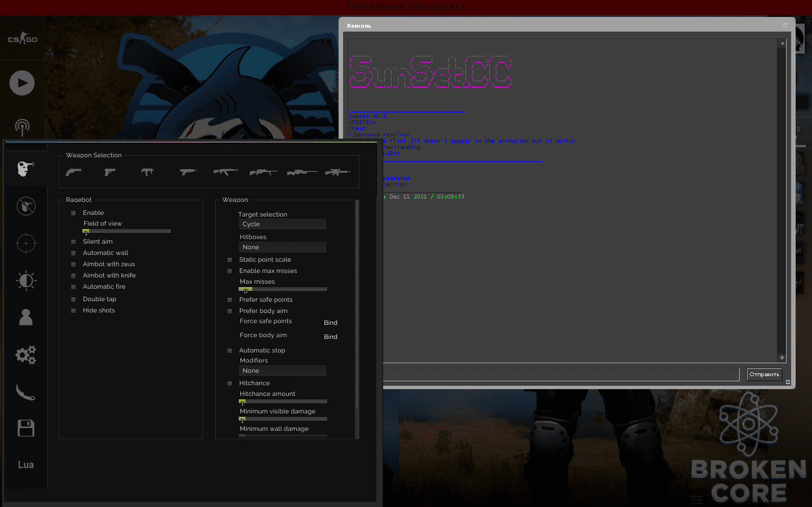Toggle the Automatic wall checkbox
The image size is (812, 507).
click(x=73, y=253)
